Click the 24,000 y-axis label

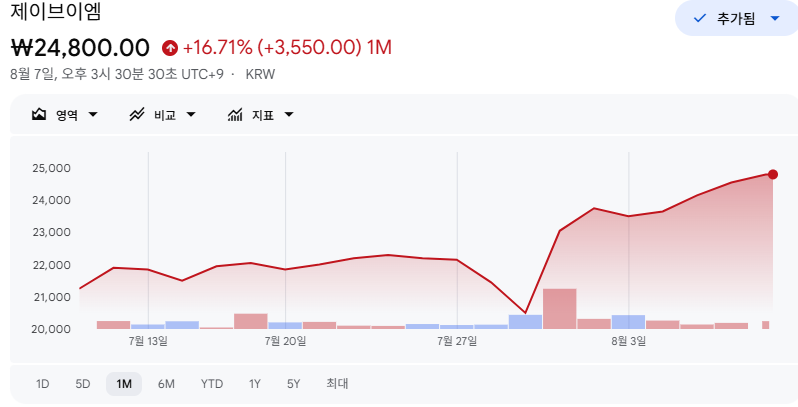[51, 200]
